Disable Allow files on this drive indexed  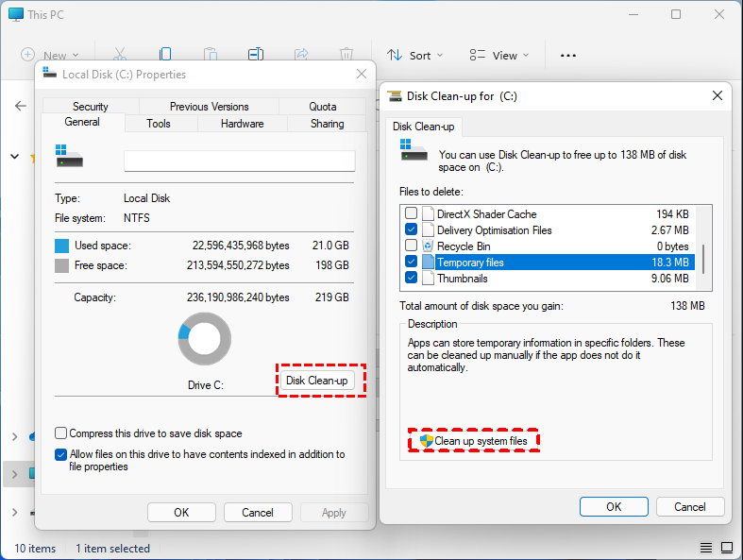(60, 455)
